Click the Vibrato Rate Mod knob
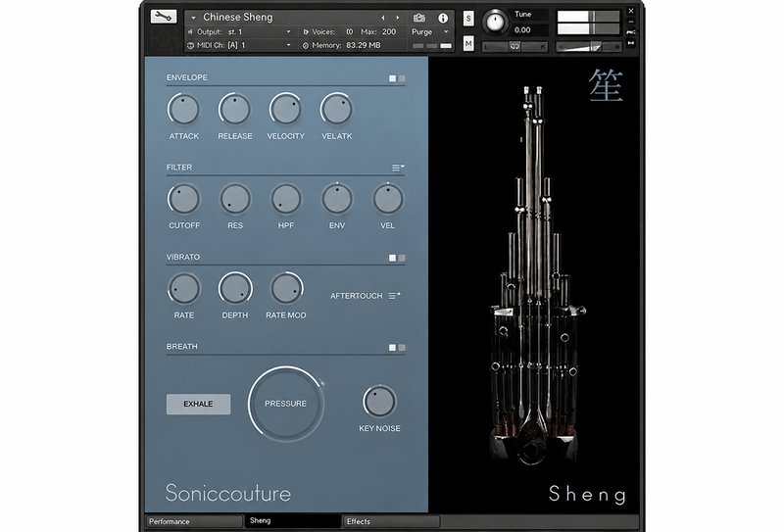This screenshot has width=784, height=532. 286,288
